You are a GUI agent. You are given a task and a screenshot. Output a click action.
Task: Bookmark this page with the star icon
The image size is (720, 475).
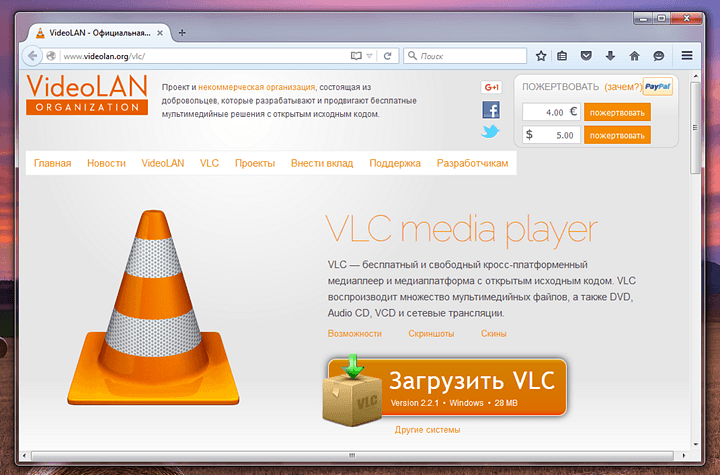[541, 56]
